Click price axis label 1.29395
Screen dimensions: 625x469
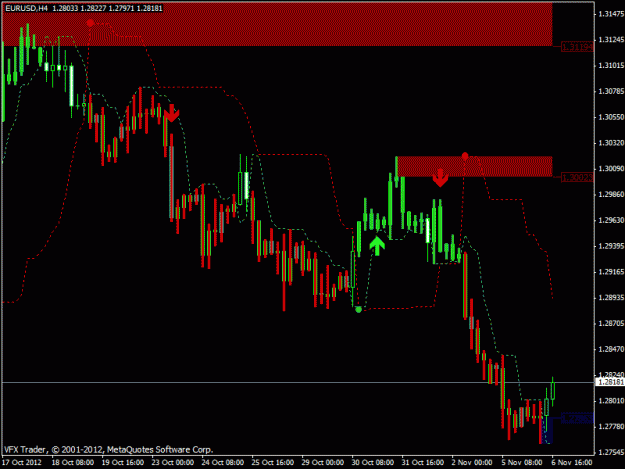coord(611,246)
